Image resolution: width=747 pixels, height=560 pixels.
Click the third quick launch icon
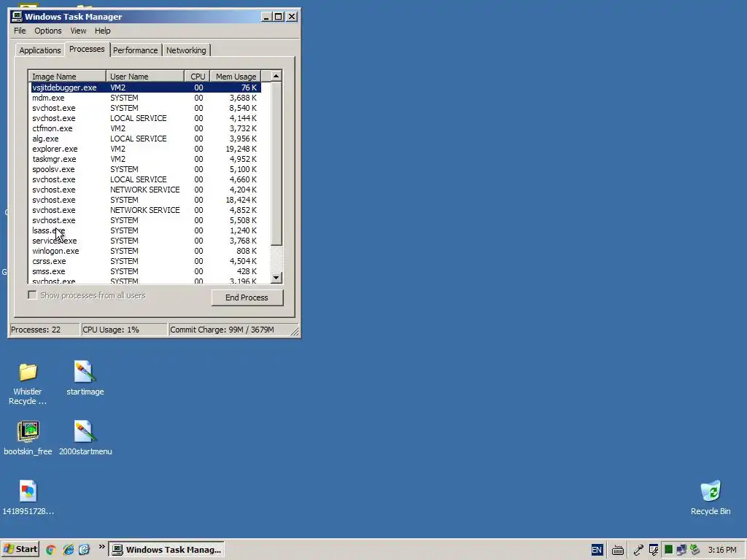coord(85,550)
